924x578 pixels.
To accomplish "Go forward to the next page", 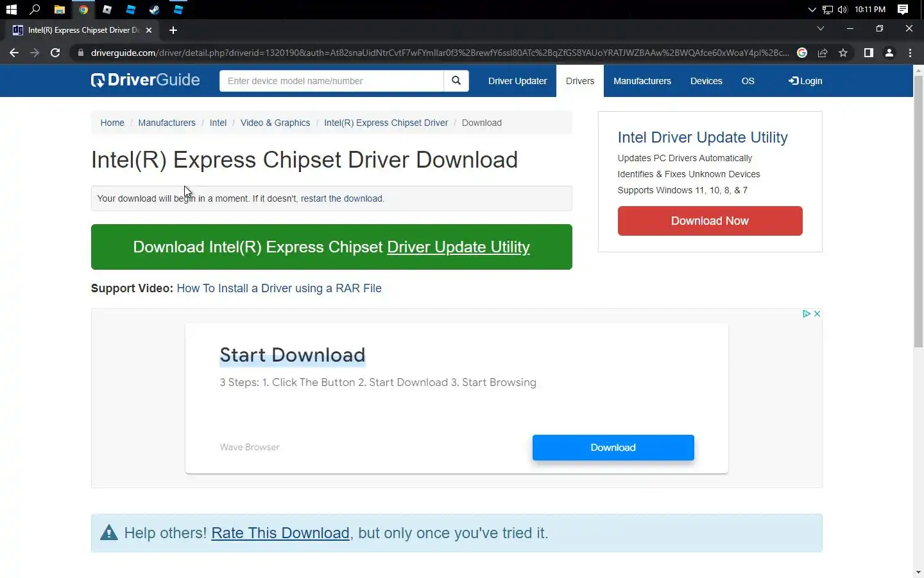I will [35, 53].
